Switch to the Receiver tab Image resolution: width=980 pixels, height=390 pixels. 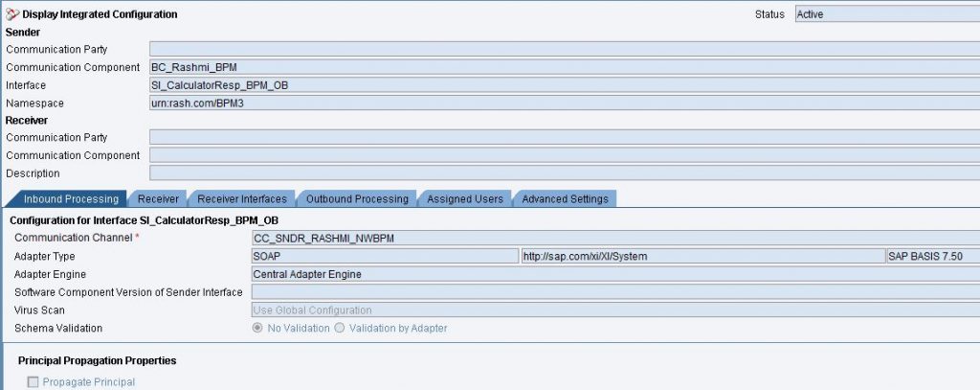[x=158, y=199]
